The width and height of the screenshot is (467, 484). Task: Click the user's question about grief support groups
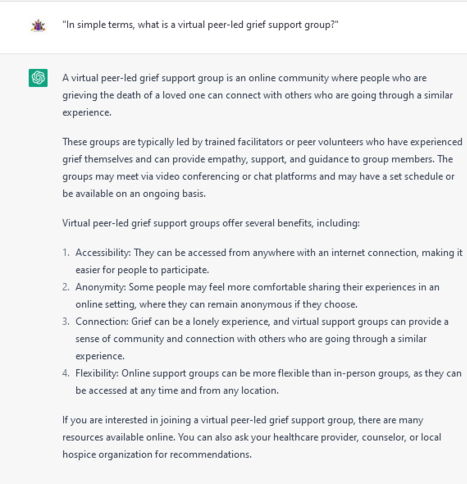coord(200,25)
